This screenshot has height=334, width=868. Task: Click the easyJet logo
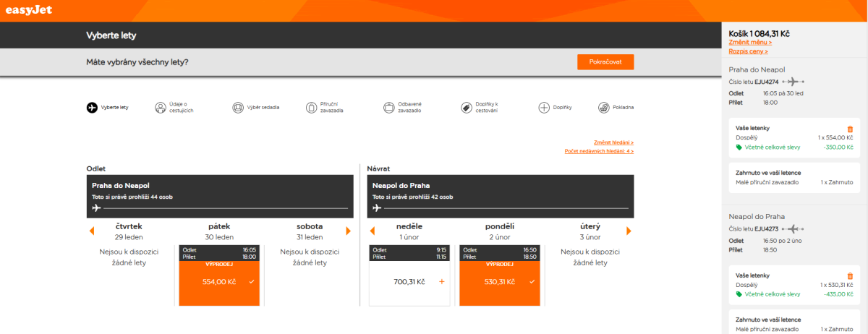coord(28,11)
